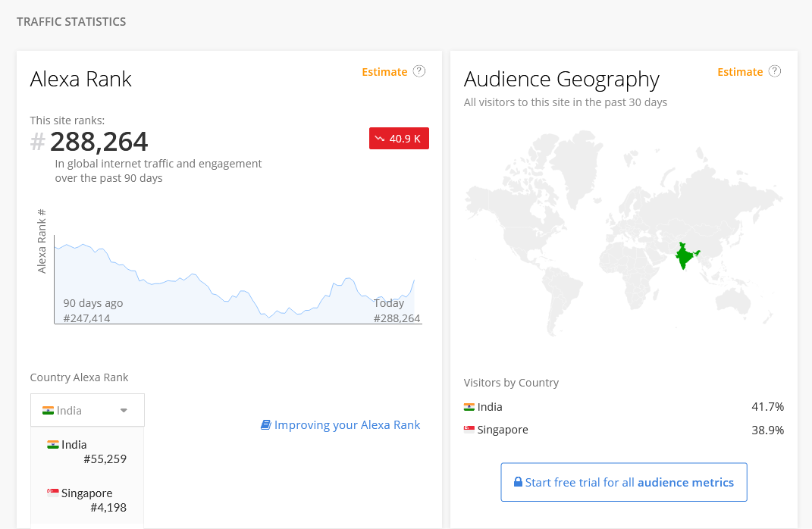Click the Alexa Rank card title
The height and width of the screenshot is (529, 812).
[x=81, y=79]
